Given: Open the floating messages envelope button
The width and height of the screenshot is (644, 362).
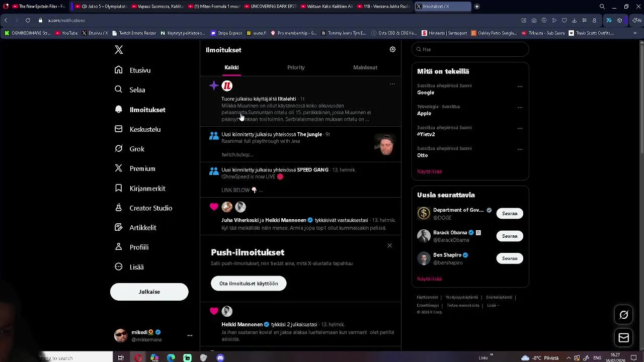Looking at the screenshot, I should click(x=624, y=338).
